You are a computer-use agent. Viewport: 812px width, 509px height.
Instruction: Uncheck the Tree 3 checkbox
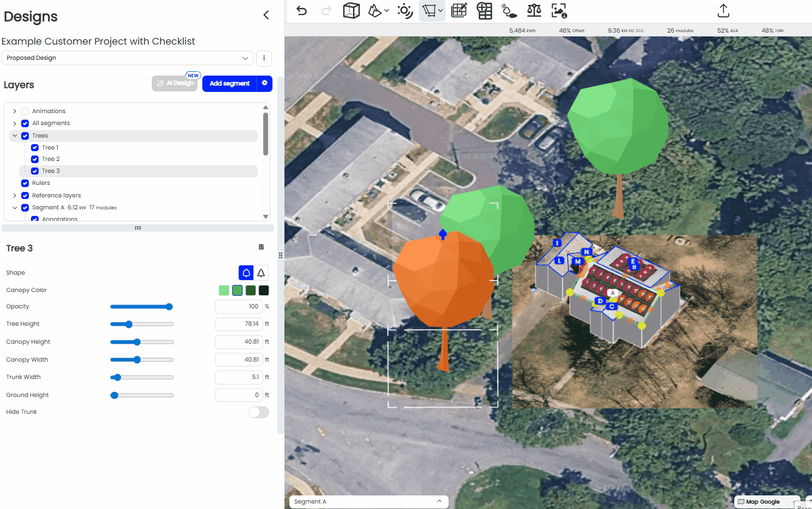35,171
